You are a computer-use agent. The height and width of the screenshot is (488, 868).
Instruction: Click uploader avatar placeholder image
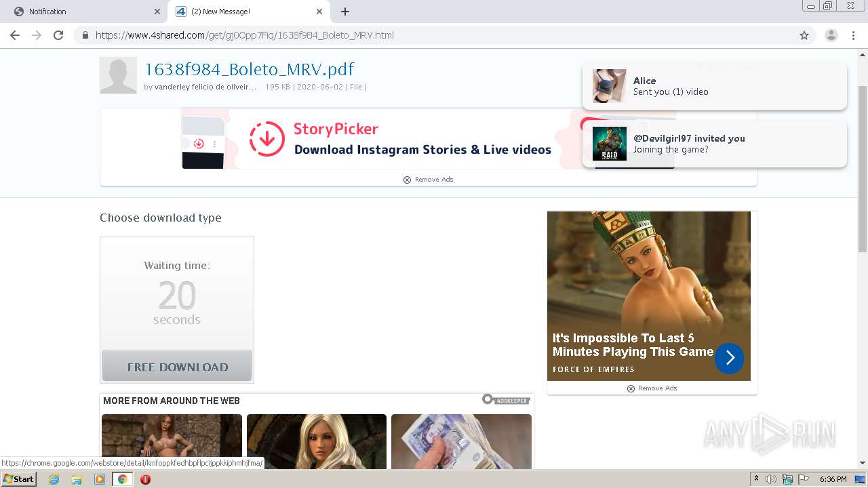[118, 75]
